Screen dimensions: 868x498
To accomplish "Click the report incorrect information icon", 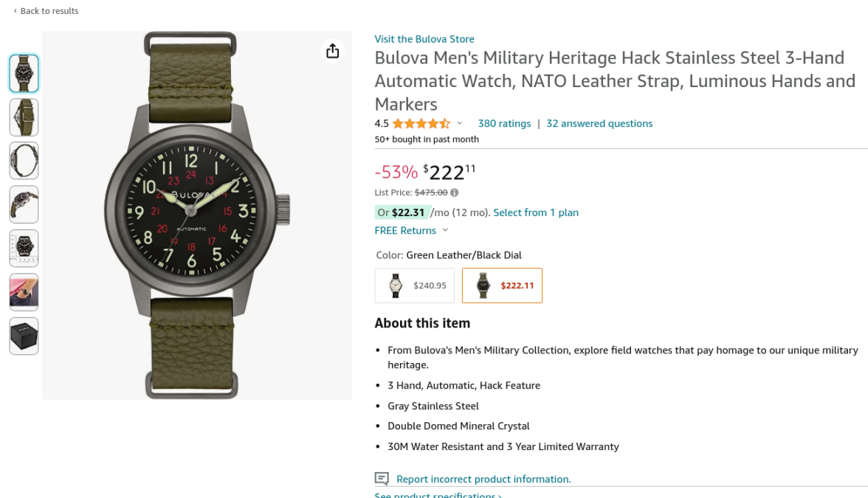I will coord(382,479).
